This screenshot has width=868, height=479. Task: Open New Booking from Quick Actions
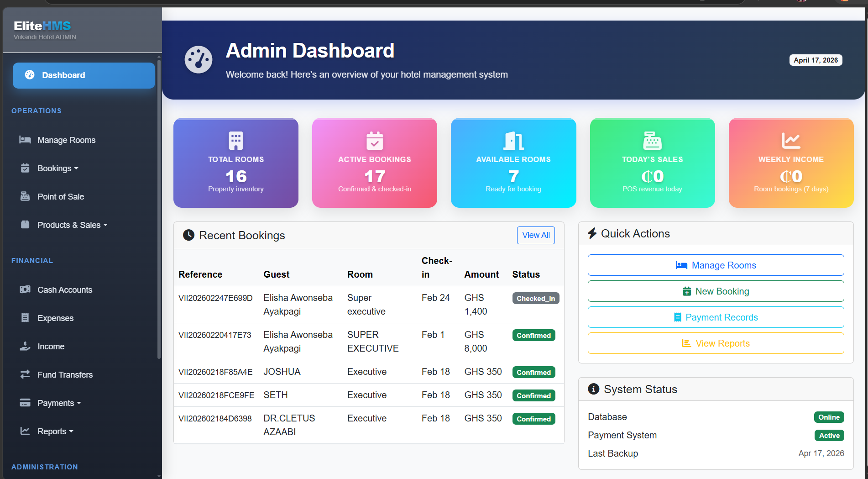pyautogui.click(x=715, y=291)
